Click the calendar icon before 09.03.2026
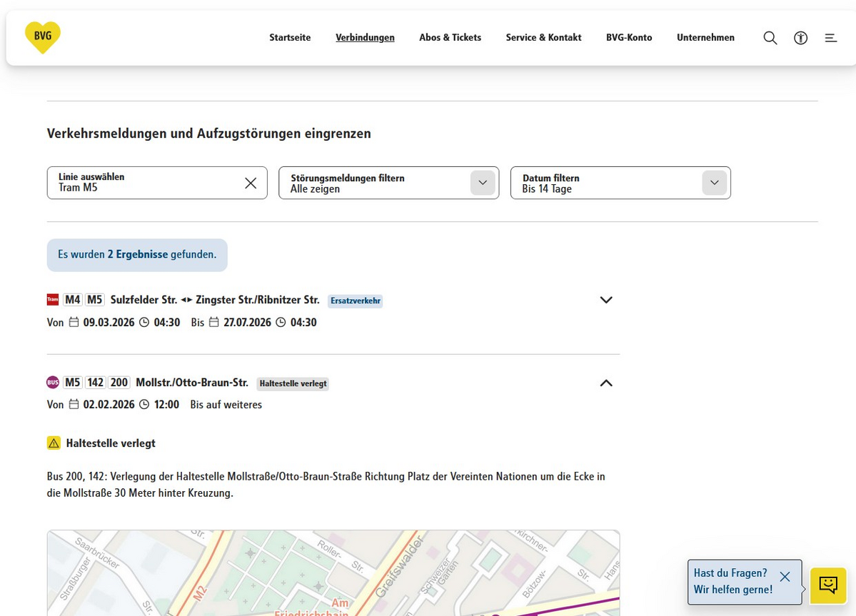Screen dimensions: 856x616 [74, 322]
